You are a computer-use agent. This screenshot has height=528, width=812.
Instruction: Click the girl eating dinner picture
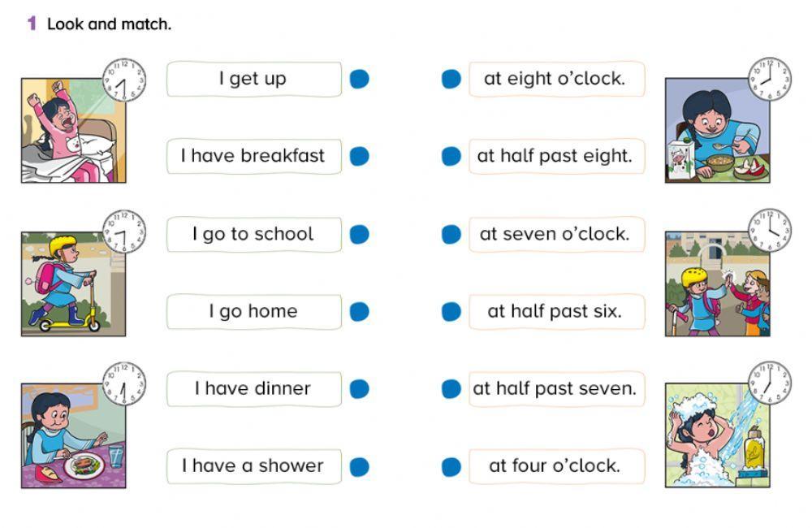[73, 435]
